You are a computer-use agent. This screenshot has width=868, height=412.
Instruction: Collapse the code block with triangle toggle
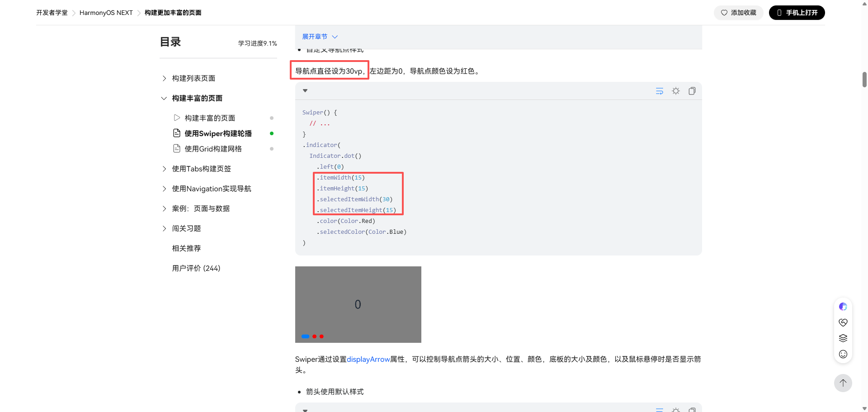[x=305, y=91]
